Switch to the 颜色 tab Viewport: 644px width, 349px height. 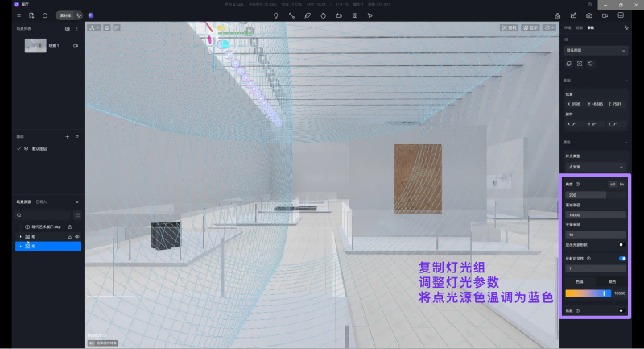pyautogui.click(x=611, y=281)
